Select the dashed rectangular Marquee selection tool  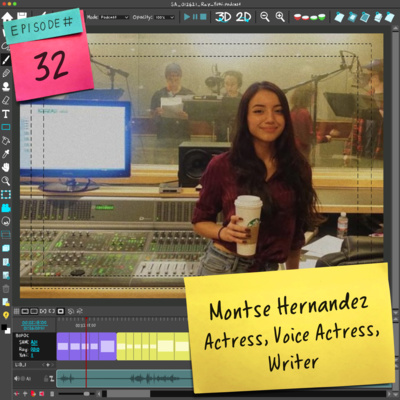coord(6,194)
